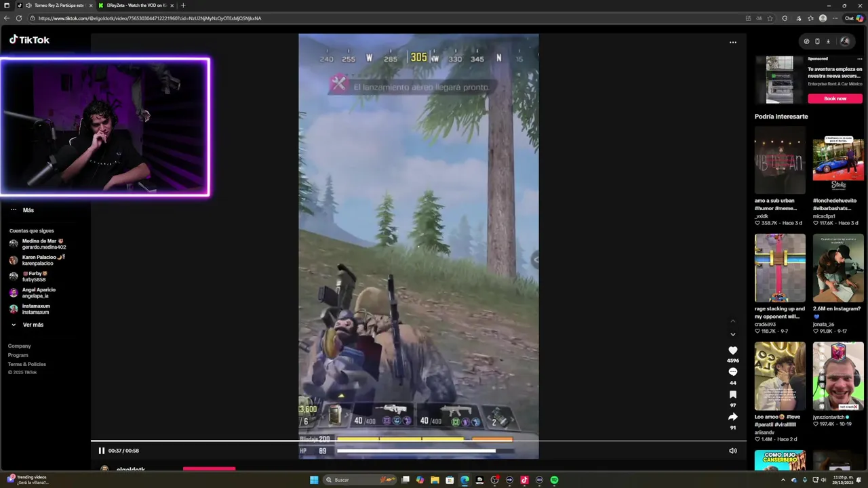Open the clock showing 11:28 p. m.
Viewport: 868px width, 488px height.
tap(842, 480)
